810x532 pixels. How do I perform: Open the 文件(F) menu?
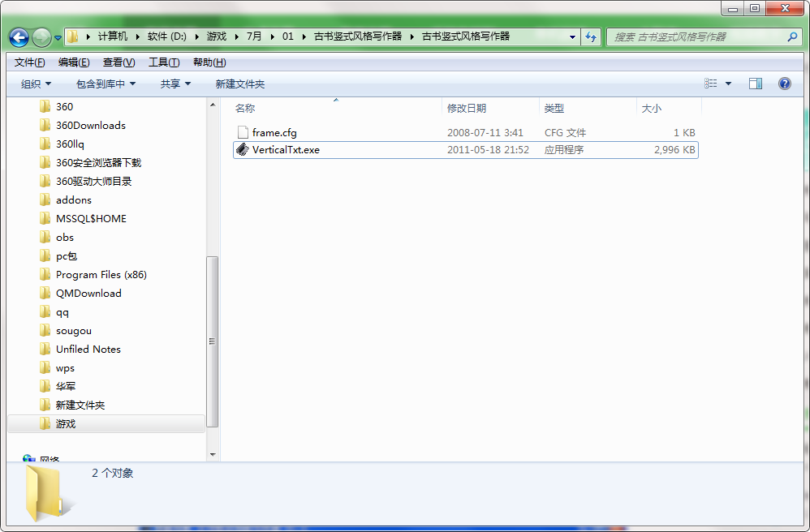(x=29, y=62)
